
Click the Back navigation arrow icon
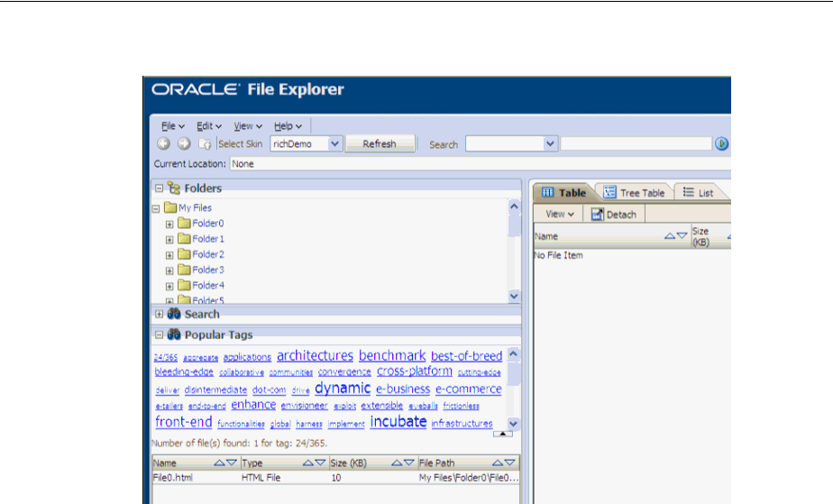click(x=164, y=143)
